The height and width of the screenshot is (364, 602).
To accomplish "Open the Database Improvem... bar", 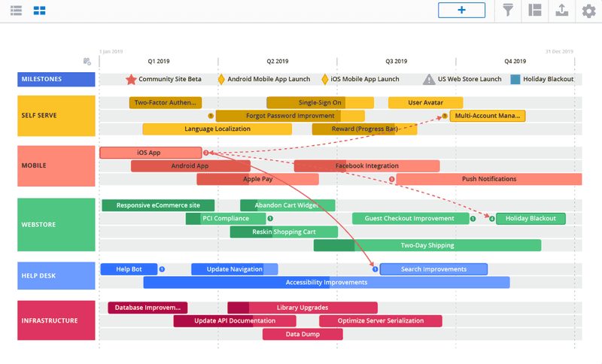I will (x=147, y=308).
